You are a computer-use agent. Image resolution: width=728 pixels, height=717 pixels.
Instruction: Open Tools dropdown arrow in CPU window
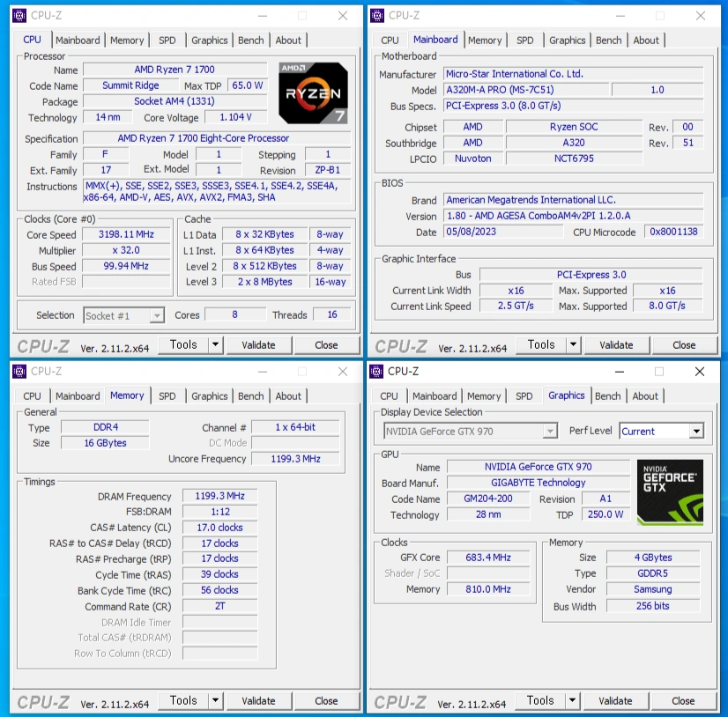coord(215,344)
